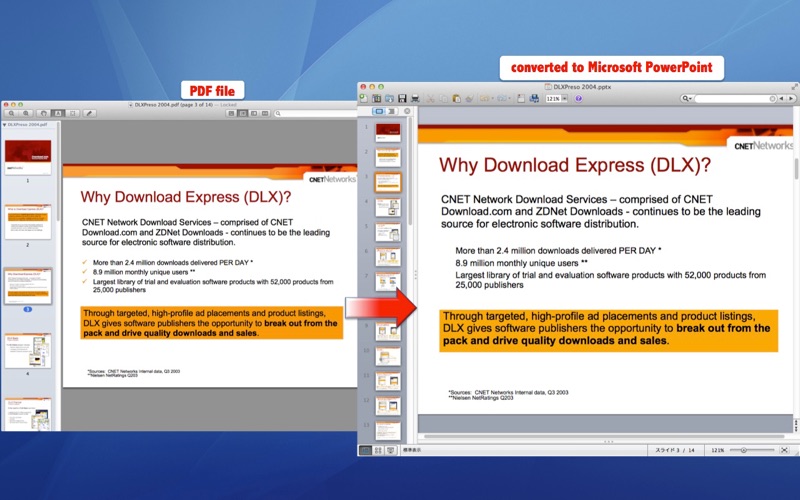Click the Undo icon in PowerPoint toolbar
The height and width of the screenshot is (500, 800).
484,98
